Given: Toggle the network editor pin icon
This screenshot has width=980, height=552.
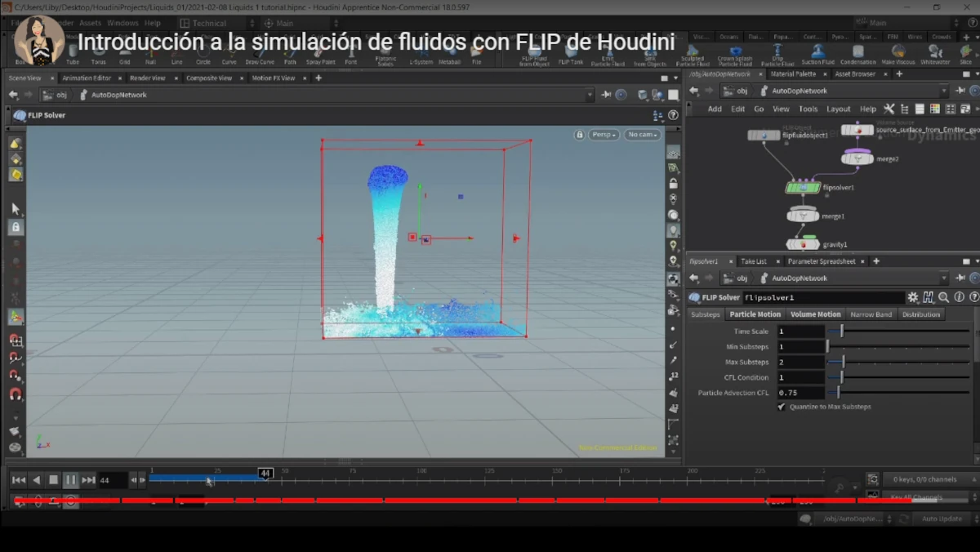Looking at the screenshot, I should click(x=960, y=91).
